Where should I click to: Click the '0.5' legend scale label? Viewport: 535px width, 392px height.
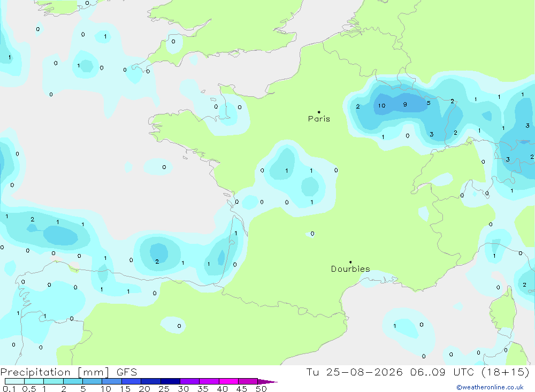point(29,389)
